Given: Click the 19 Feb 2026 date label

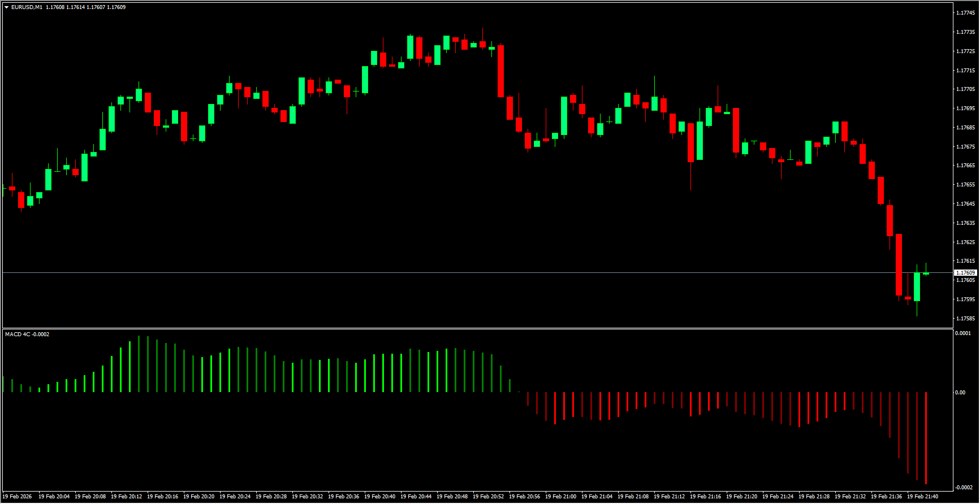Looking at the screenshot, I should click(x=18, y=497).
